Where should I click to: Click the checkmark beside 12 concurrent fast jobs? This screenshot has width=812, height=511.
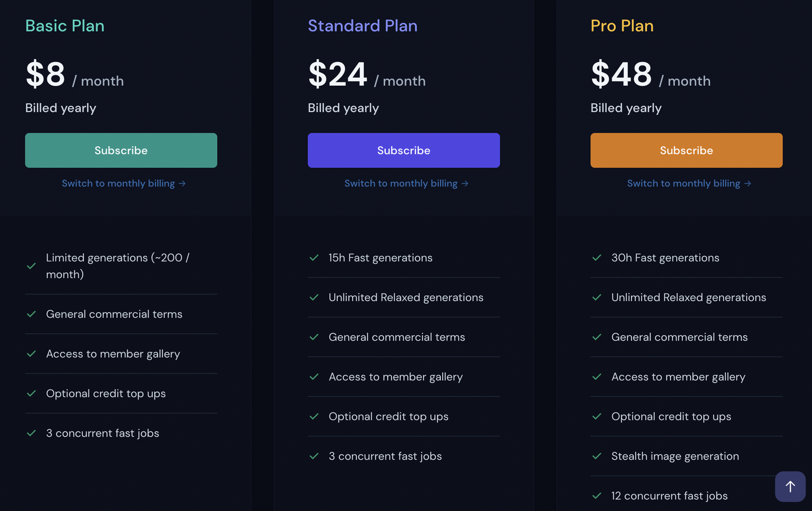click(x=597, y=496)
